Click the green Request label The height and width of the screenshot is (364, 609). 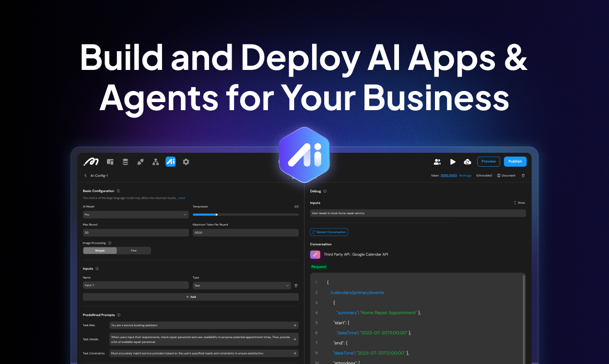click(x=319, y=267)
